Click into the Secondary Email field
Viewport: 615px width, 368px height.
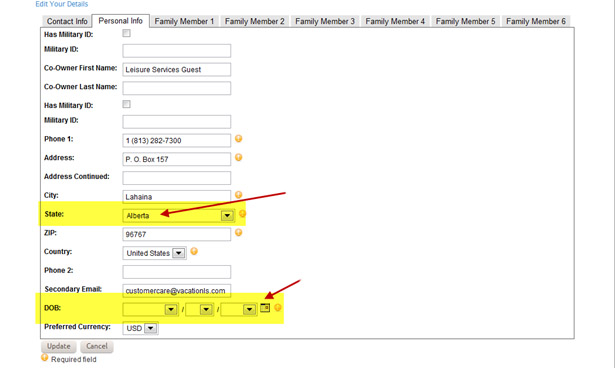point(176,291)
